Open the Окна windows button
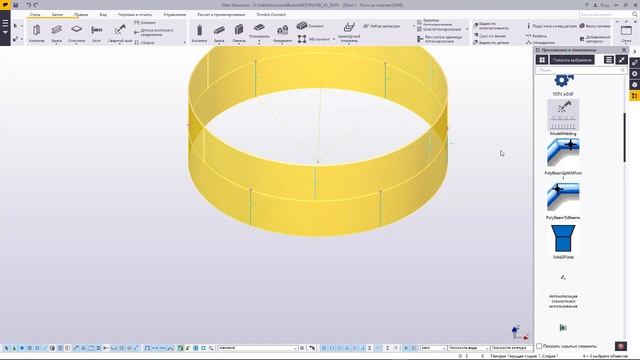Image resolution: width=640 pixels, height=360 pixels. pos(626,33)
